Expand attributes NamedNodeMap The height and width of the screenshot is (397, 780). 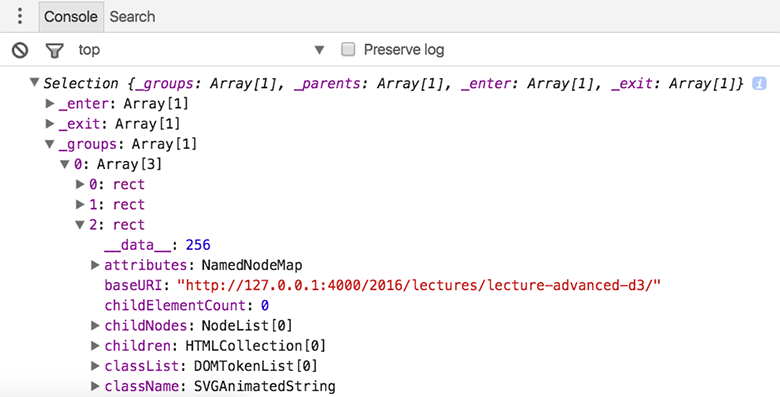96,265
